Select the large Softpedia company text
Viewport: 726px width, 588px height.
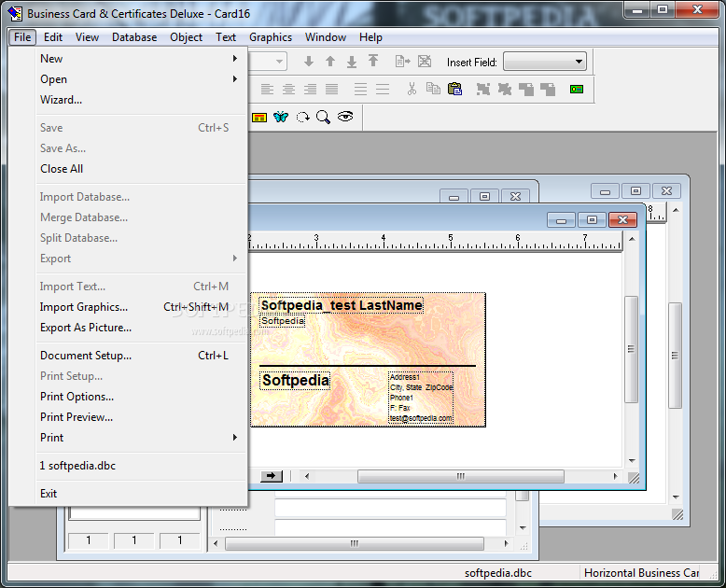pyautogui.click(x=296, y=381)
